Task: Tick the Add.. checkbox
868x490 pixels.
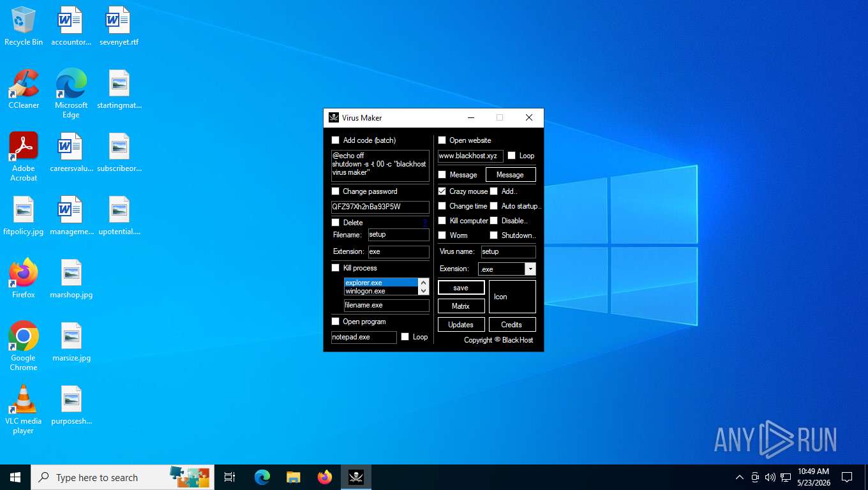Action: pos(493,191)
